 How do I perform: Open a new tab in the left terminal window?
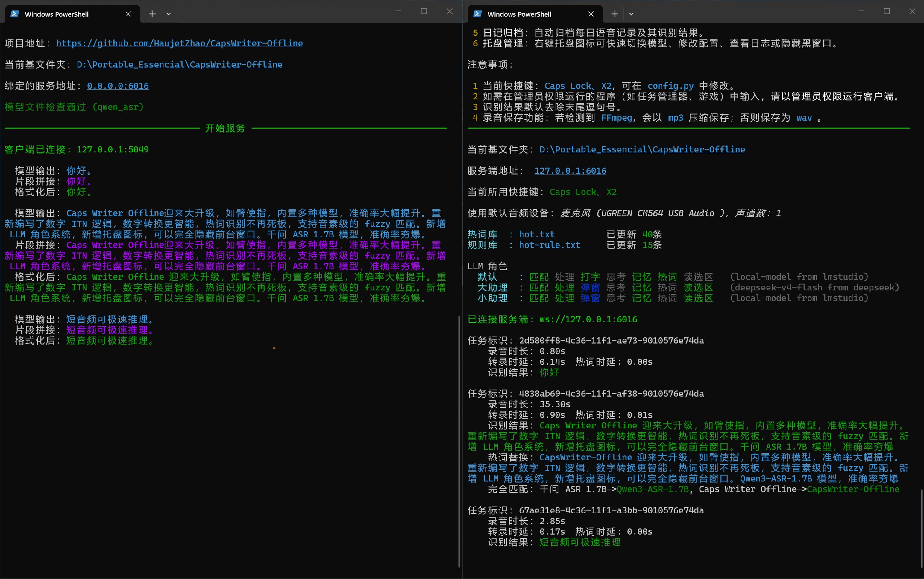[152, 14]
